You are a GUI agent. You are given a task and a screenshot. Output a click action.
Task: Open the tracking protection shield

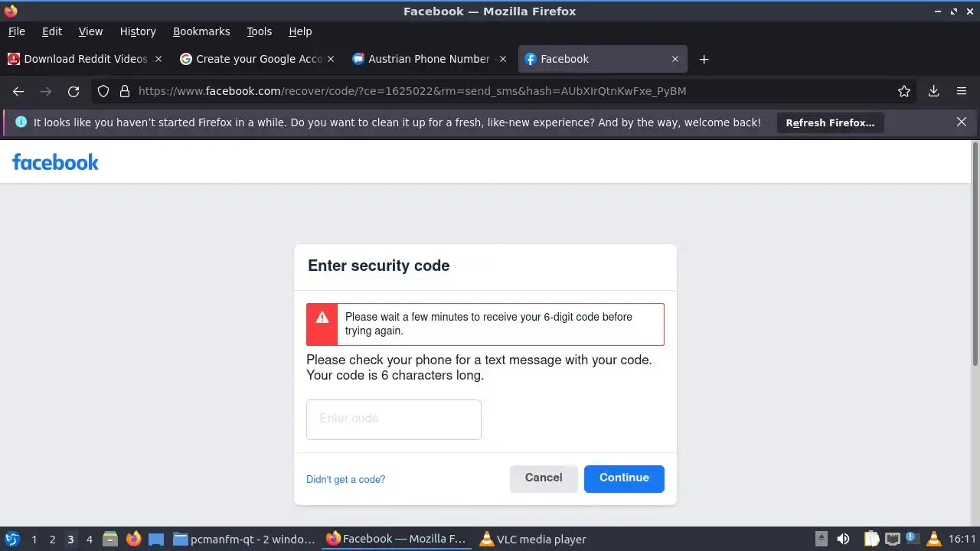(103, 91)
